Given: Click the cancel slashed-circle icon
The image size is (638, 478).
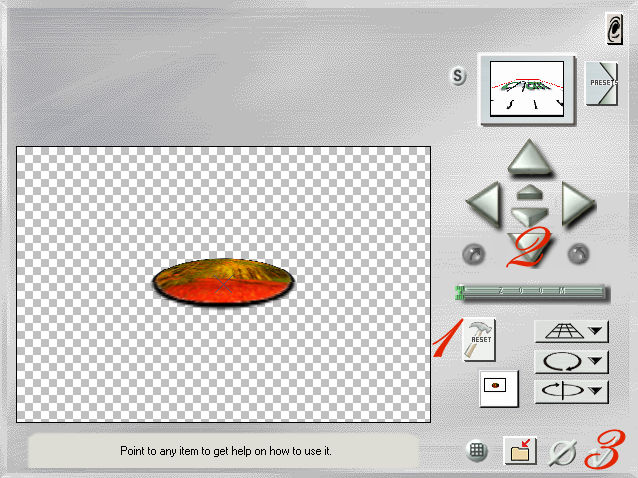Looking at the screenshot, I should [562, 452].
